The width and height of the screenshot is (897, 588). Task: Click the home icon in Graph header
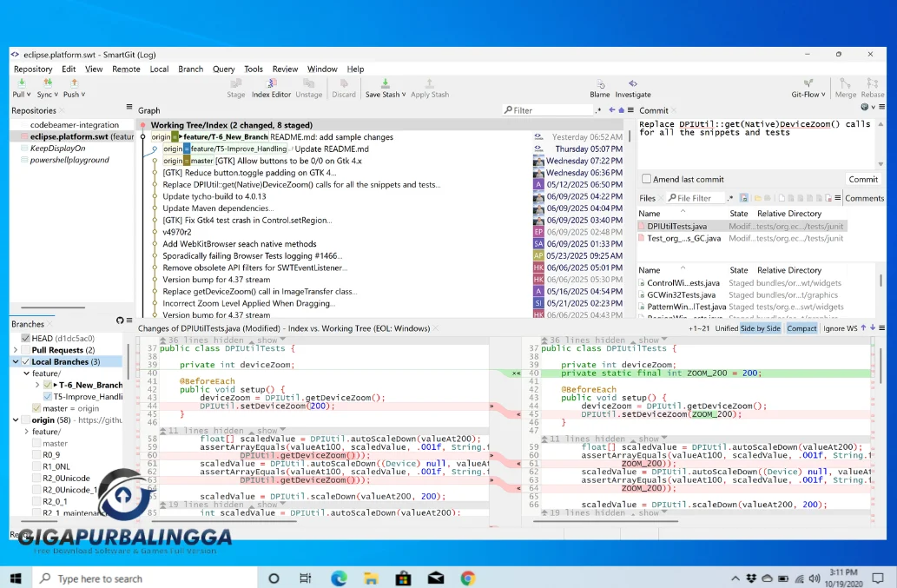point(621,109)
